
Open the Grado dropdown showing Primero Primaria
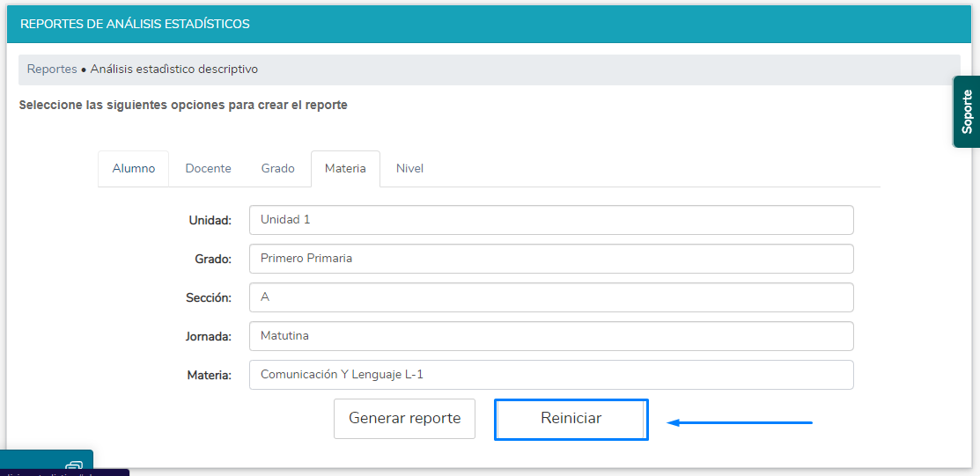coord(551,259)
